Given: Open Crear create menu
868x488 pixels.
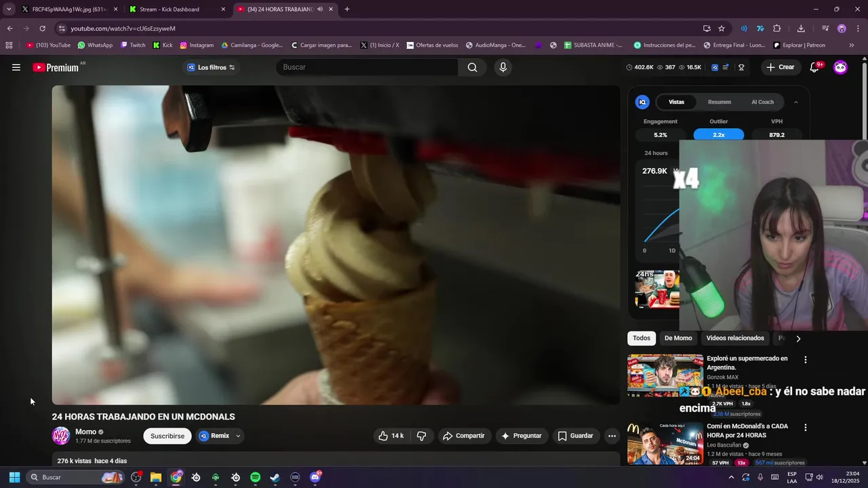Looking at the screenshot, I should click(780, 67).
